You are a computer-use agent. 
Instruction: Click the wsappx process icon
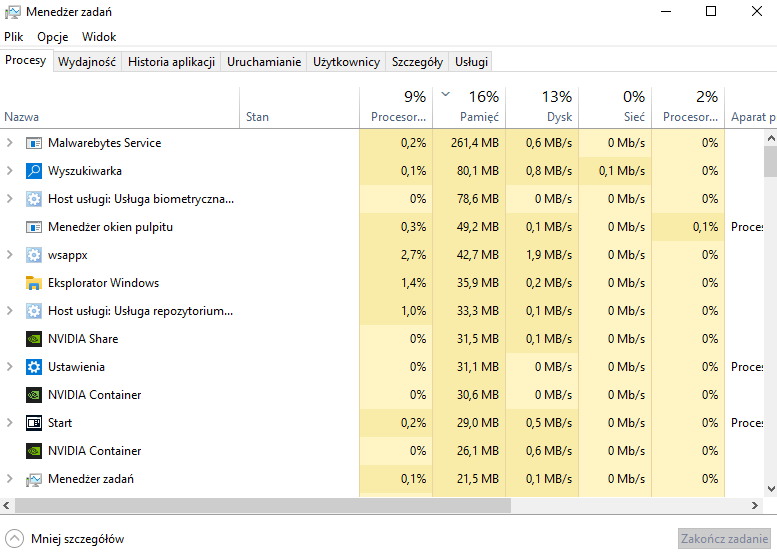coord(34,255)
